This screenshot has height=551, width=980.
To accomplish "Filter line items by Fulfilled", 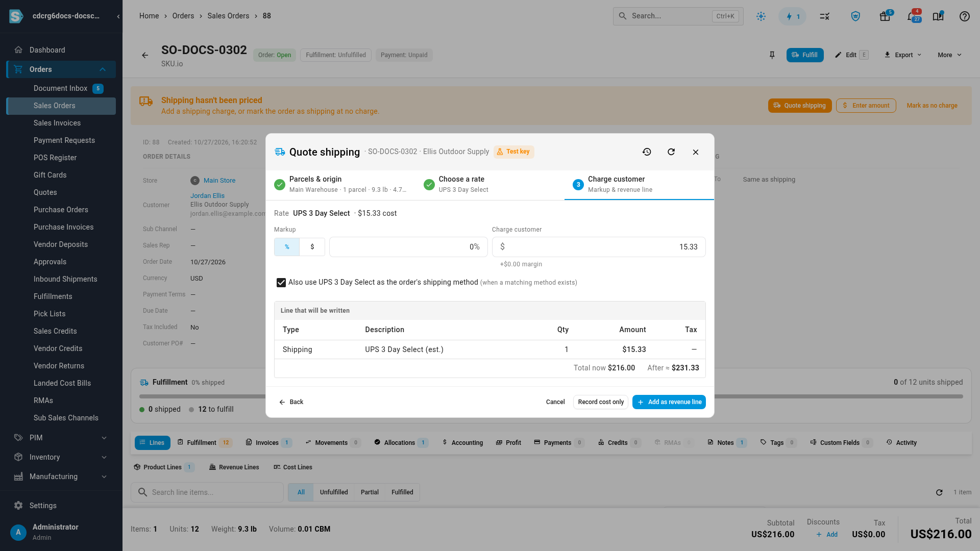I will 402,492.
